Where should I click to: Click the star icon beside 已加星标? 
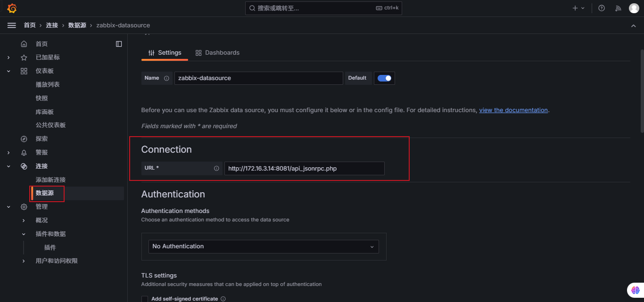point(24,57)
